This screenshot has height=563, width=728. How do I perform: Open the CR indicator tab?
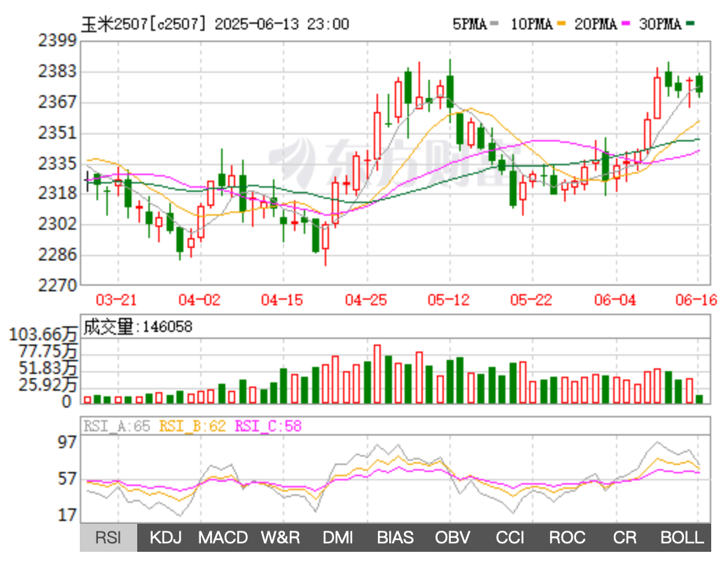[x=624, y=538]
